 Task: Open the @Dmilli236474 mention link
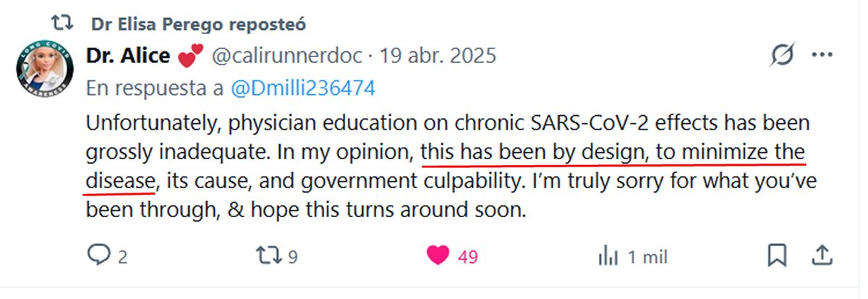click(x=302, y=89)
